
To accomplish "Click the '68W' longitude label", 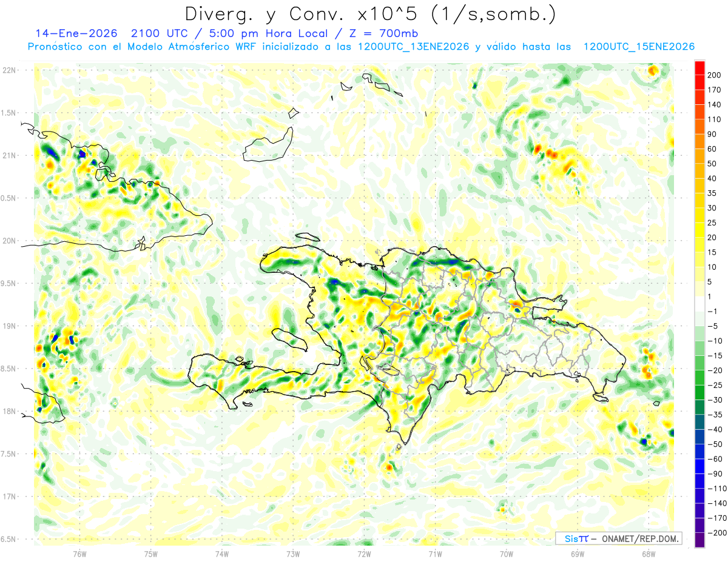I will point(648,554).
